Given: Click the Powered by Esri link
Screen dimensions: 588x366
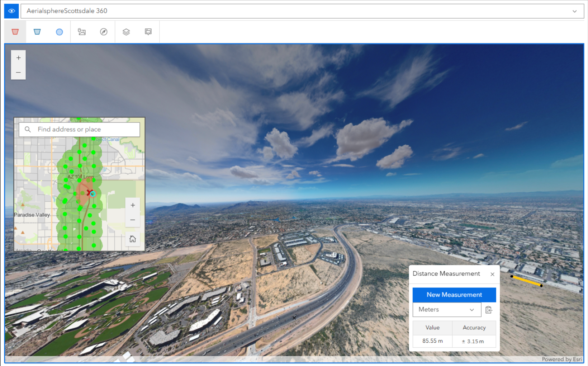Looking at the screenshot, I should [x=562, y=359].
